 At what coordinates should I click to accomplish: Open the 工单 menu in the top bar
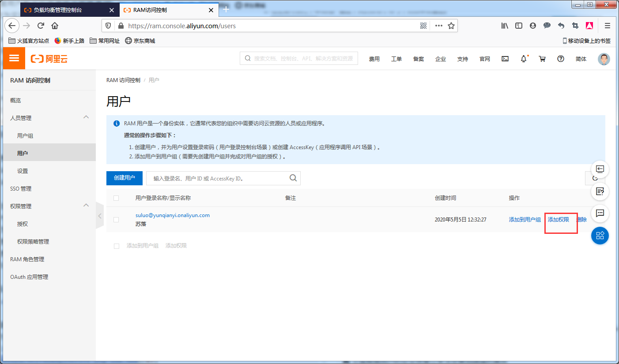396,58
